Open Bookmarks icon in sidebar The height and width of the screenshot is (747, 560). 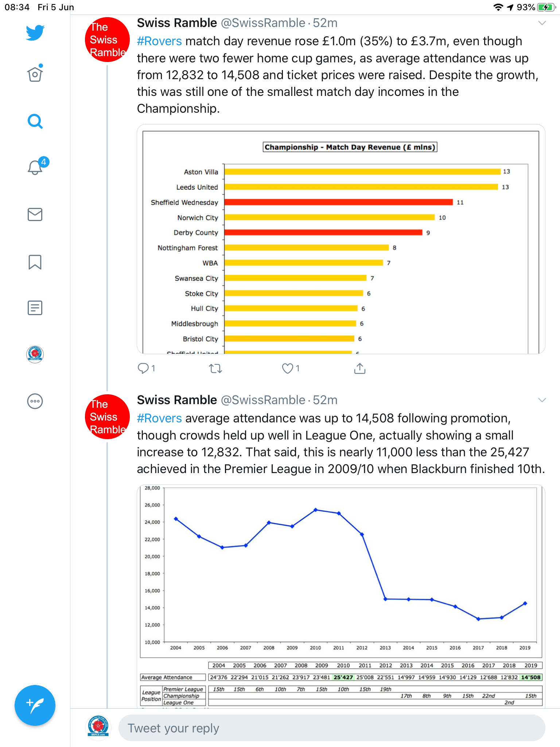coord(35,262)
